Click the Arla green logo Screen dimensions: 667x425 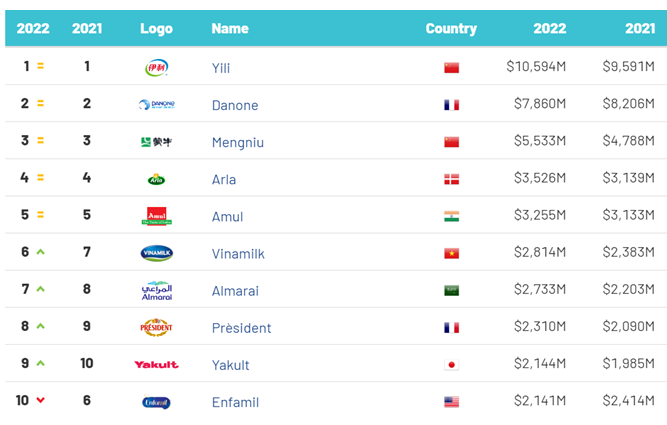(x=156, y=179)
